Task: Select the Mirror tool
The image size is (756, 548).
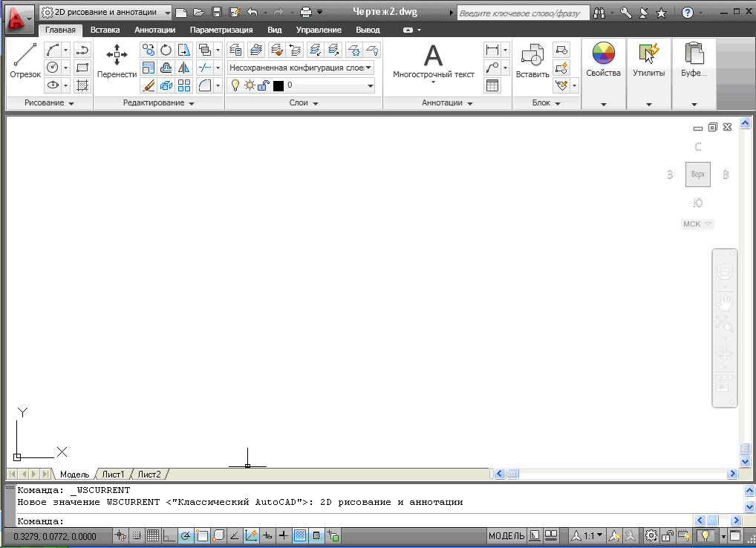Action: 184,68
